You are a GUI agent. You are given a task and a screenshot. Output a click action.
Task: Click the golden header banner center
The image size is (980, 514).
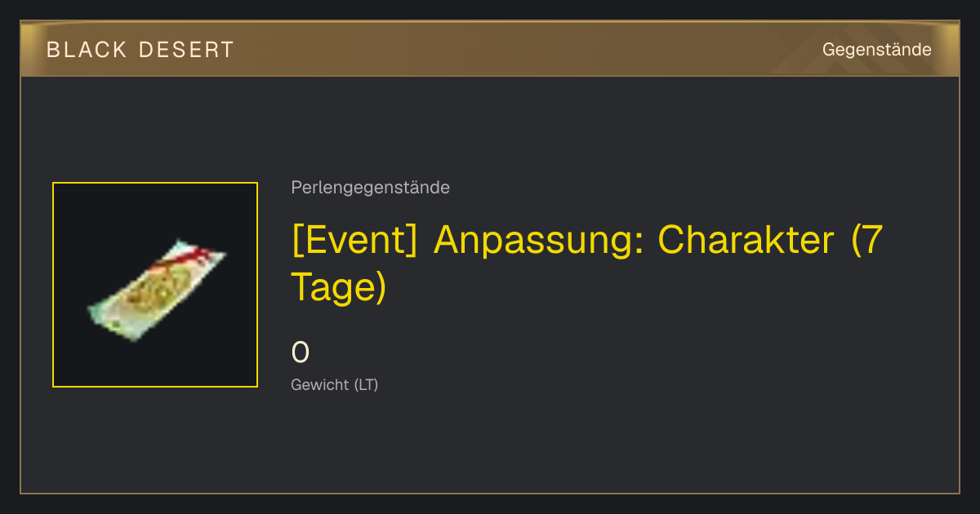[x=490, y=49]
